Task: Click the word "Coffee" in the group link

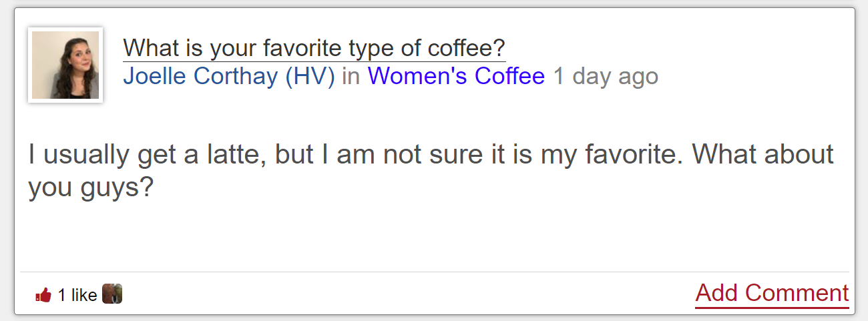Action: (509, 76)
